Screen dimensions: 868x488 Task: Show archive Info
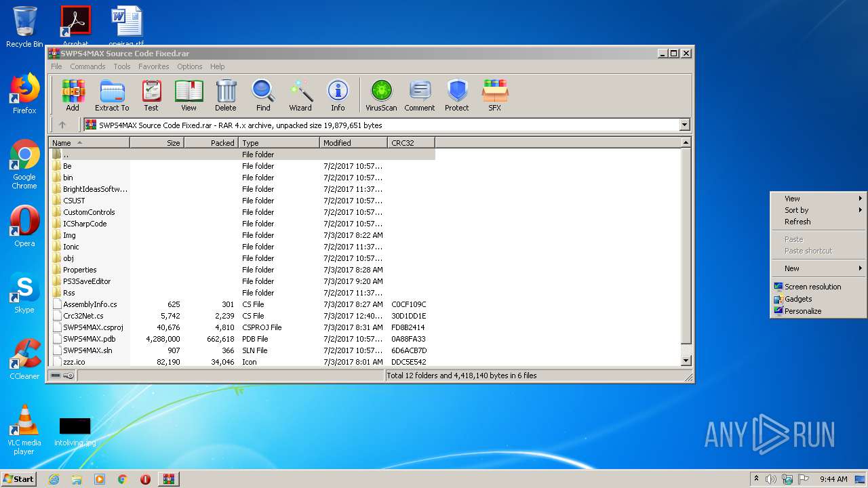coord(338,95)
